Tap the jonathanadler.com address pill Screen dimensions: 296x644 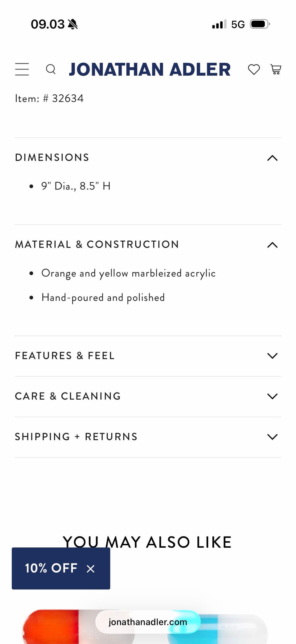148,622
